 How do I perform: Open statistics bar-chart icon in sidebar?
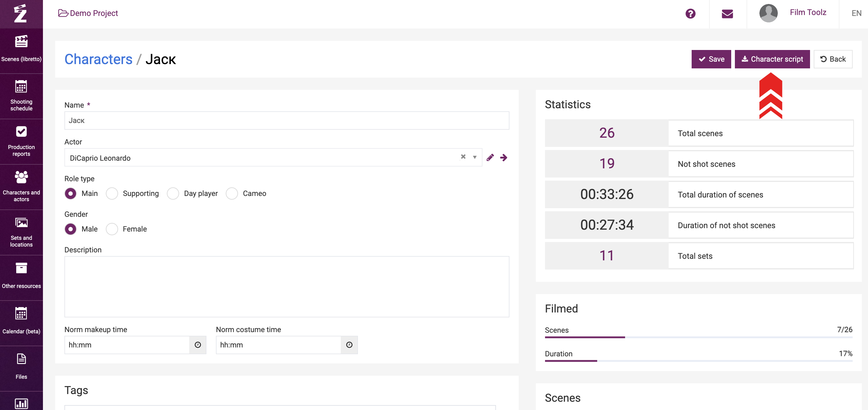click(21, 403)
